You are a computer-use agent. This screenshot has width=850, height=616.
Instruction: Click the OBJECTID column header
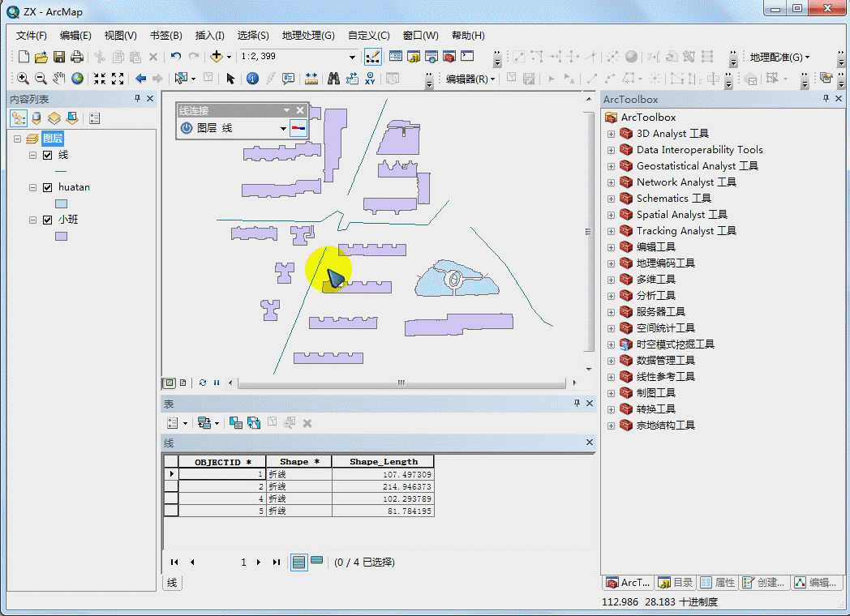[222, 461]
